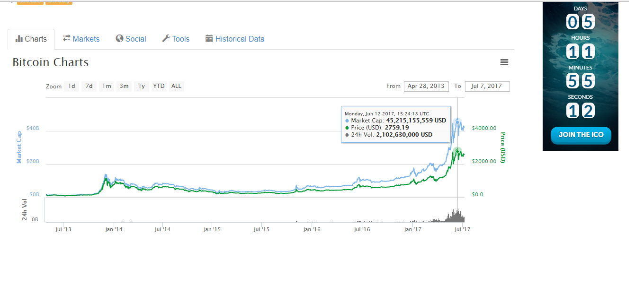Click the tooltip Market Cap value
Viewport: 644px width, 295px height.
pyautogui.click(x=416, y=121)
